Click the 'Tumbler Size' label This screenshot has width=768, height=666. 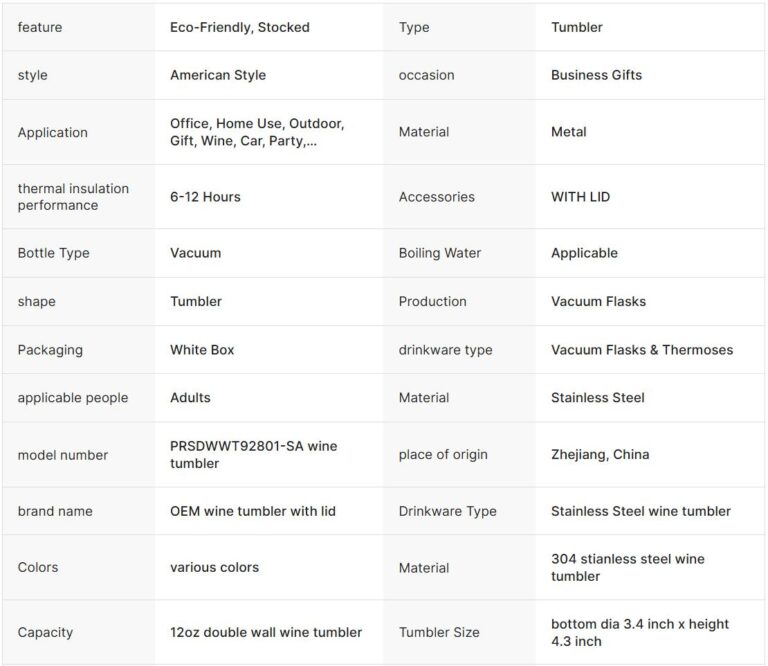point(439,632)
